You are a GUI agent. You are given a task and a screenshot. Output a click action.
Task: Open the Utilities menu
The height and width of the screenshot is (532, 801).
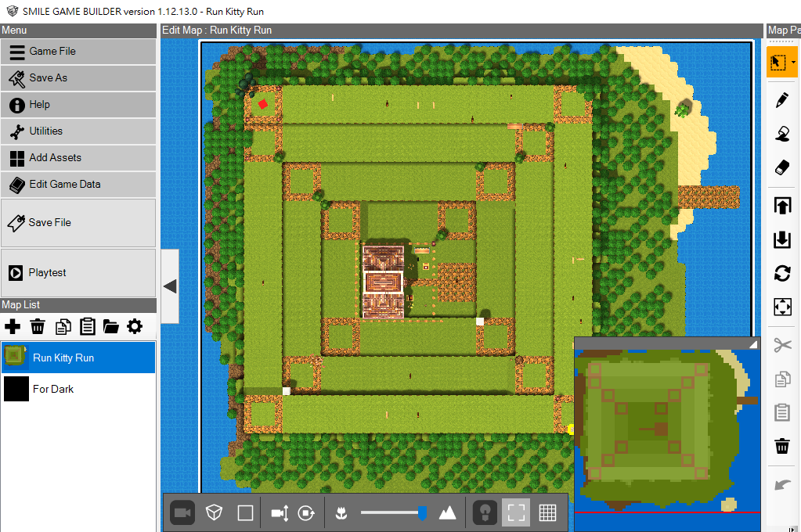tap(78, 131)
